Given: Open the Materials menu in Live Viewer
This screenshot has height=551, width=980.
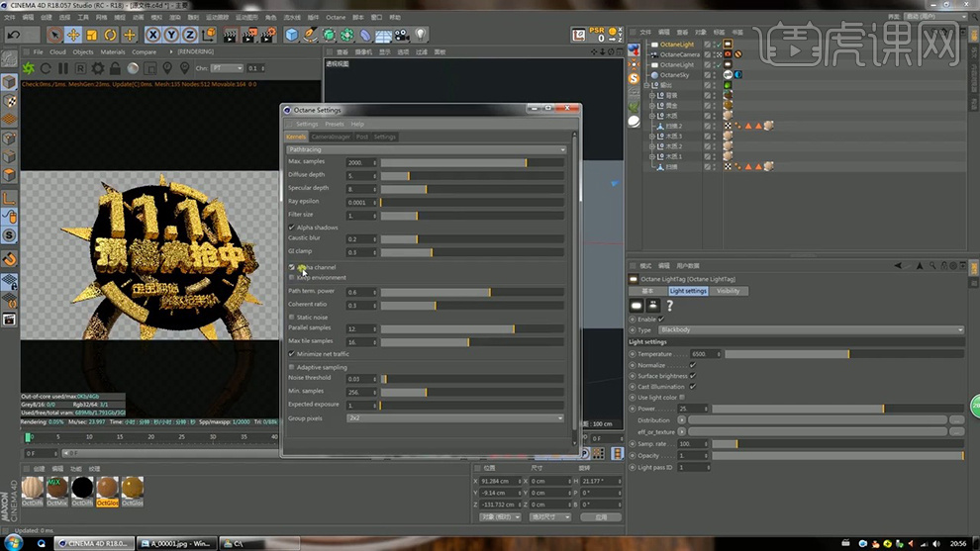Looking at the screenshot, I should 113,51.
